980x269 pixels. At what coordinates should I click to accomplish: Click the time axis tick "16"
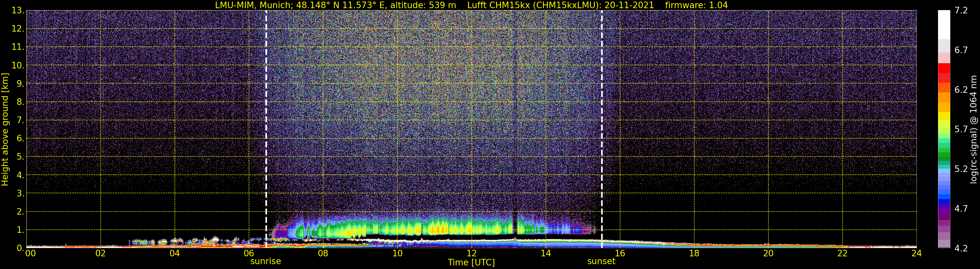620,253
